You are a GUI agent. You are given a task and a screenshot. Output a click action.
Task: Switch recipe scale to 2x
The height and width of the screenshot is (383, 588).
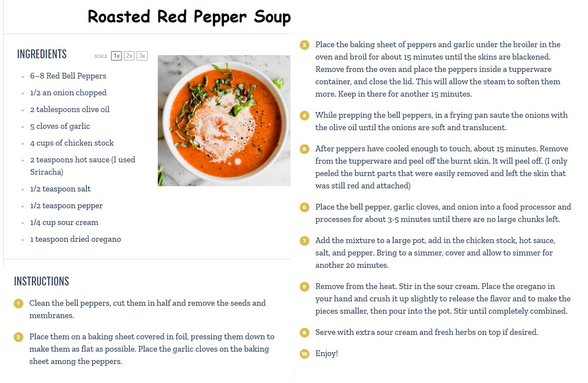pyautogui.click(x=129, y=56)
